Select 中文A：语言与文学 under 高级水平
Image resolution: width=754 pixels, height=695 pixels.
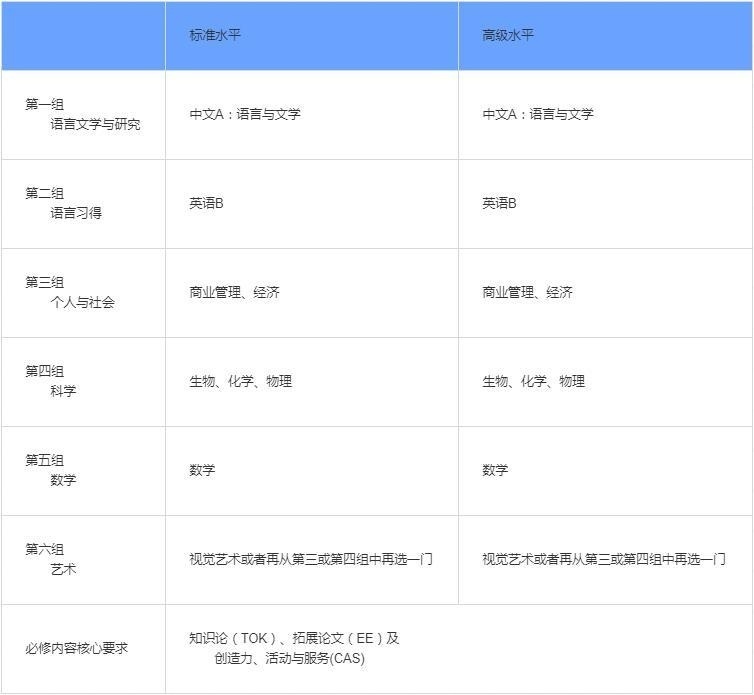pyautogui.click(x=538, y=114)
